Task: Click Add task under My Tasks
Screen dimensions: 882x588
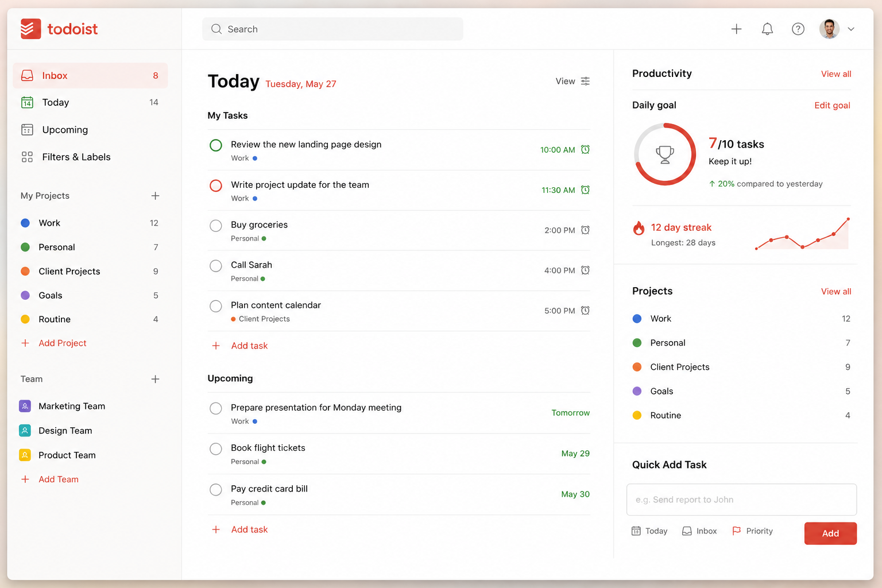Action: pyautogui.click(x=240, y=346)
